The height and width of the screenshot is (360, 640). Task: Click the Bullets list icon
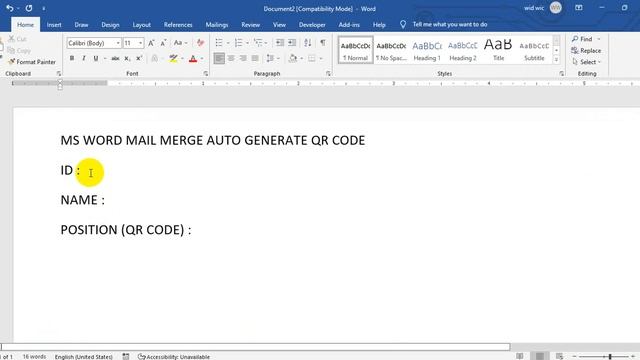219,43
